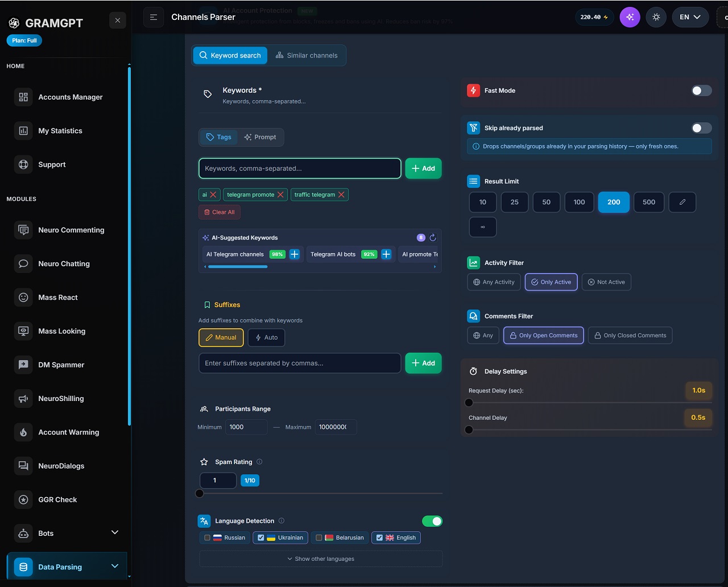Click the Request Delay slider handle
Viewport: 728px width, 587px height.
coord(469,403)
